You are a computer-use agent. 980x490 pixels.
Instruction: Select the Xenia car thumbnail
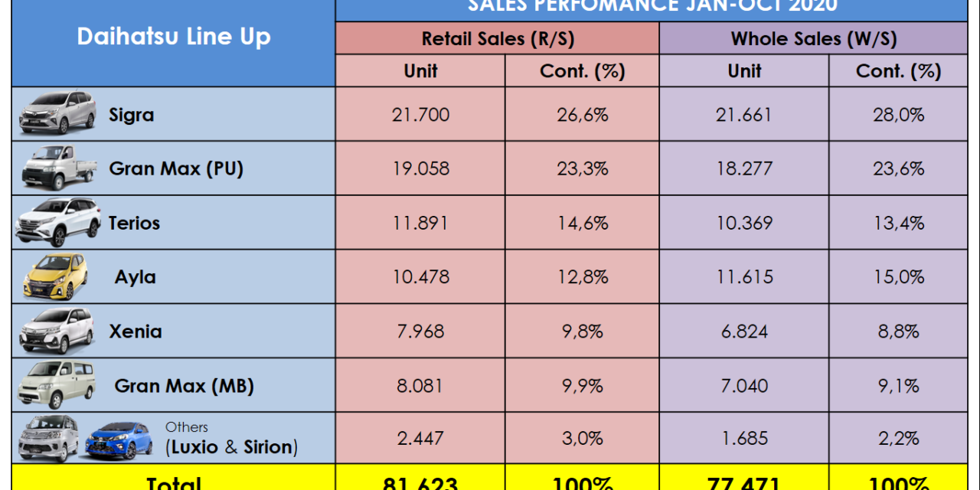click(57, 331)
